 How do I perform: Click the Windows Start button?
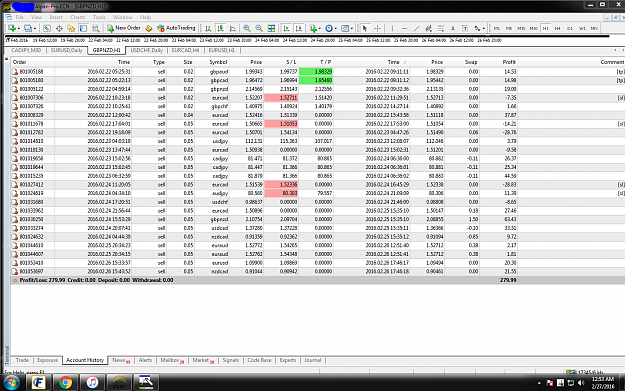(11, 383)
